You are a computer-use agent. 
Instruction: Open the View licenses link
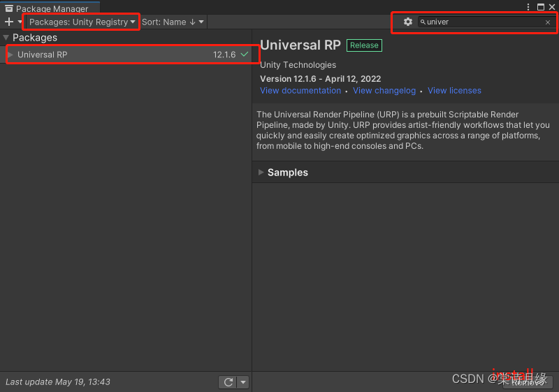coord(454,91)
